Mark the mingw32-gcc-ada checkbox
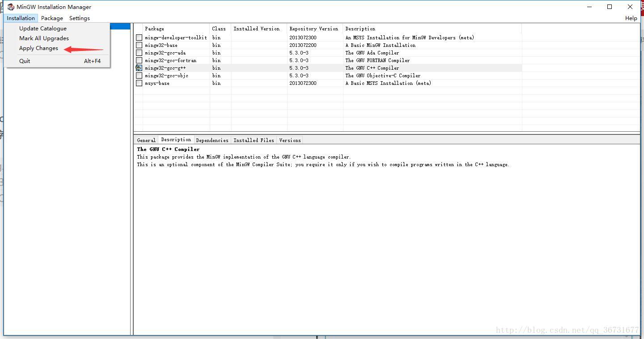This screenshot has height=339, width=644. coord(139,53)
